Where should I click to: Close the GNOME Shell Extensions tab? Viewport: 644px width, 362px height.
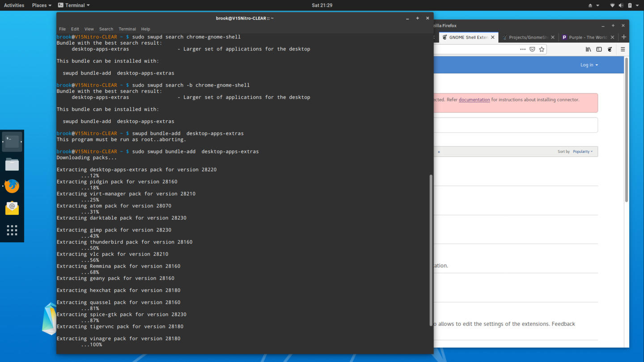click(x=493, y=38)
